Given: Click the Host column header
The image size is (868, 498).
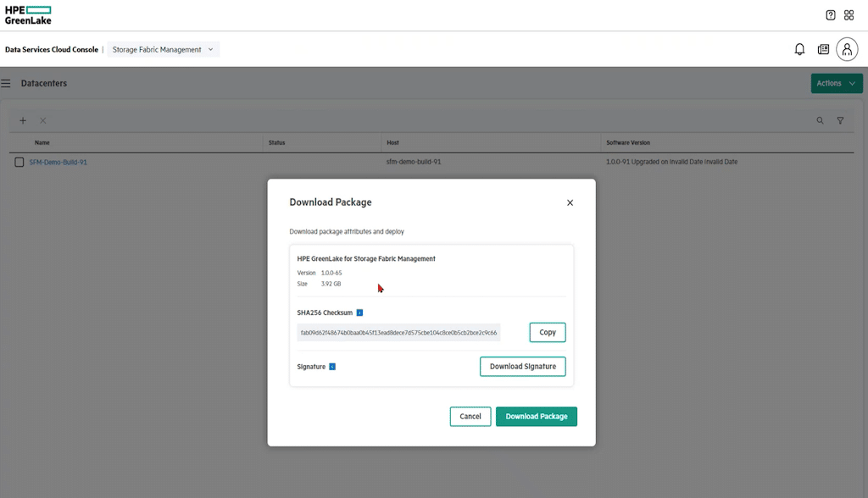Looking at the screenshot, I should pyautogui.click(x=392, y=143).
